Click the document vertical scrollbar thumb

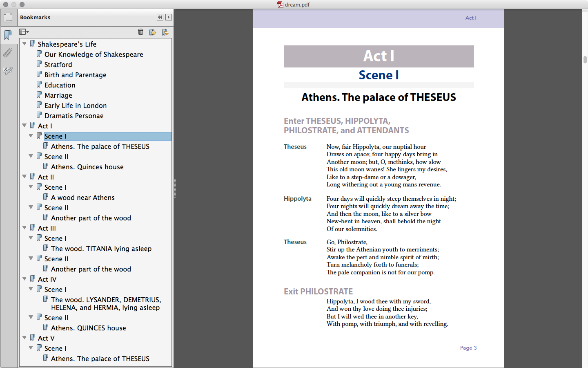[585, 60]
